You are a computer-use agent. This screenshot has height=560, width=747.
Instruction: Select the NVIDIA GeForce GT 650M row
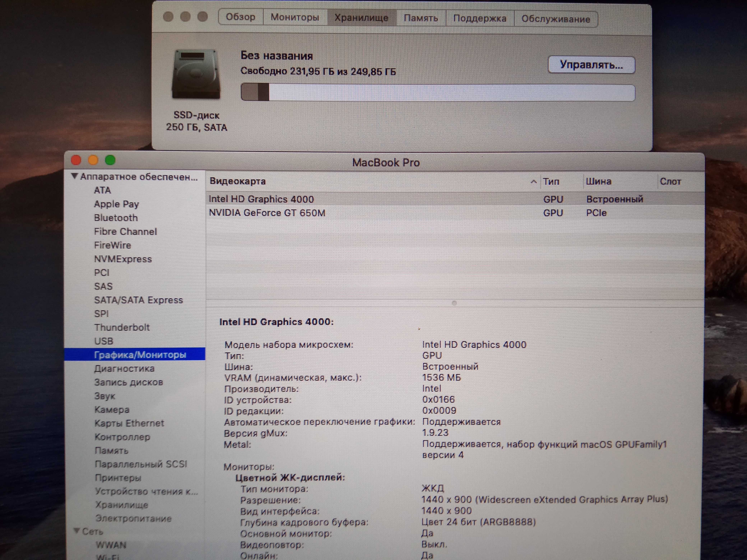[x=454, y=213]
